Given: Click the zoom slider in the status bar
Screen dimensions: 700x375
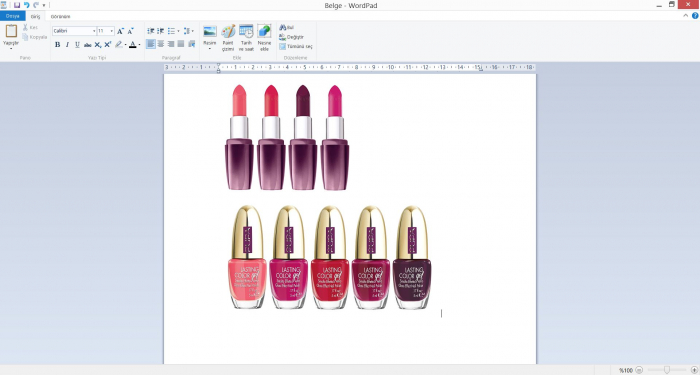Looking at the screenshot, I should tap(667, 370).
